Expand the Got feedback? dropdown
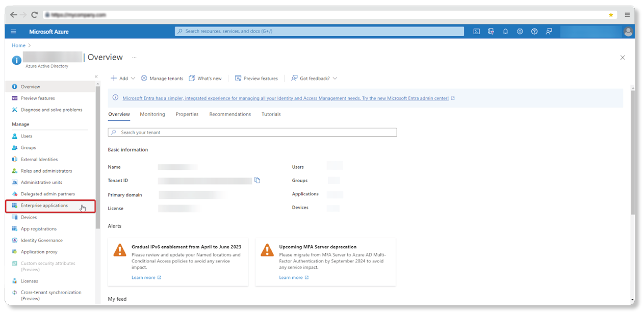Image resolution: width=644 pixels, height=312 pixels. pos(314,79)
